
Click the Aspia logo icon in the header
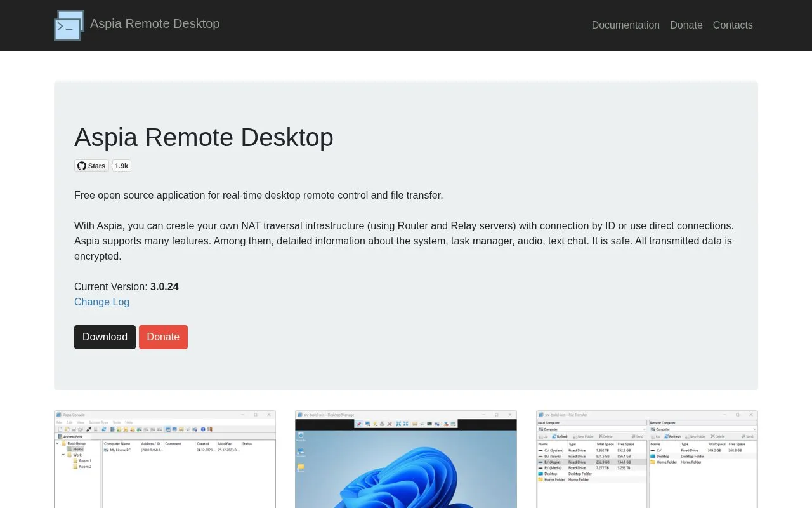pos(69,25)
